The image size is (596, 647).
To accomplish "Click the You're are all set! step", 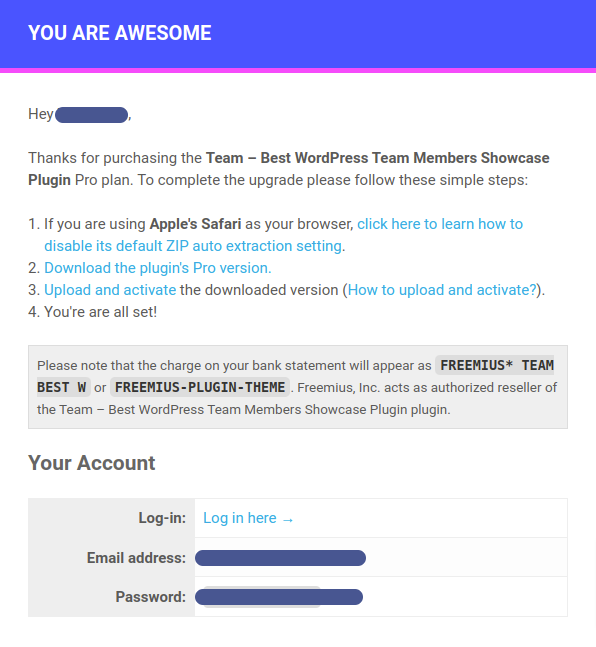I will (x=100, y=312).
